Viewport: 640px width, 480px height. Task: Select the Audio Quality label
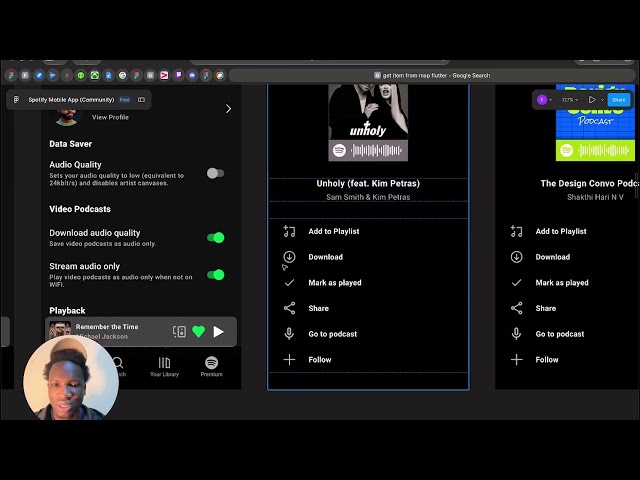[x=75, y=164]
